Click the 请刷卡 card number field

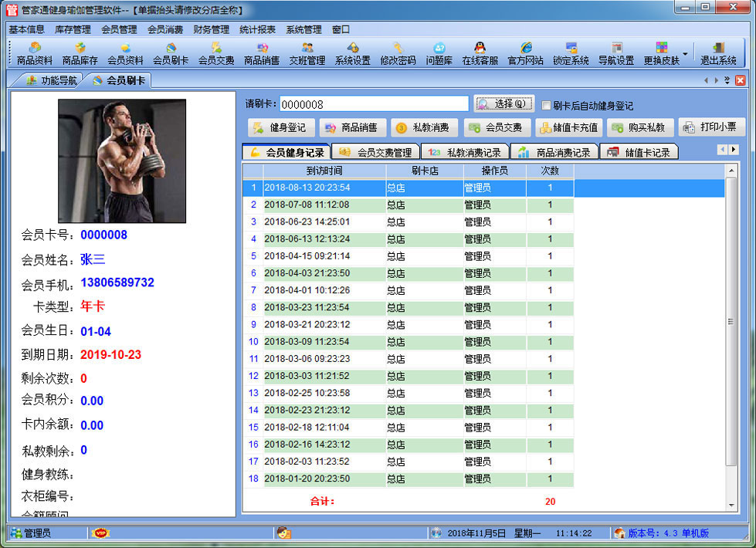373,104
